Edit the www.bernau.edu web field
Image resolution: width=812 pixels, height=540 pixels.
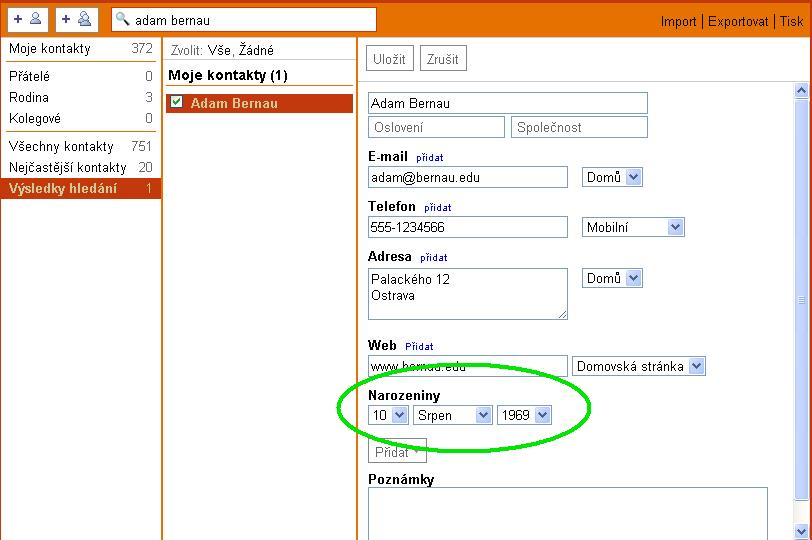pyautogui.click(x=468, y=366)
